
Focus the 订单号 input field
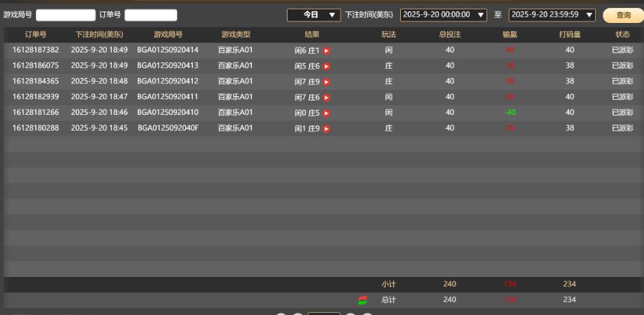point(151,15)
